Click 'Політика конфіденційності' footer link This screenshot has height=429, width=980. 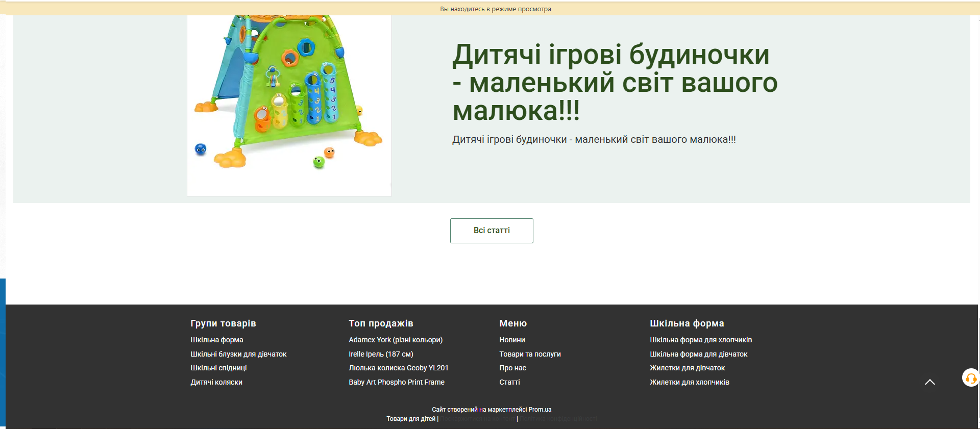[558, 419]
